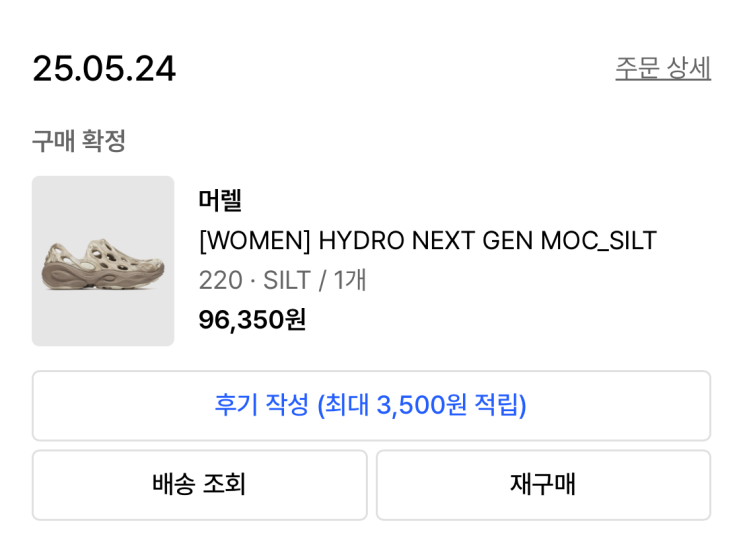Click MOC_SILT at the title's end
The image size is (743, 538).
[x=598, y=241]
